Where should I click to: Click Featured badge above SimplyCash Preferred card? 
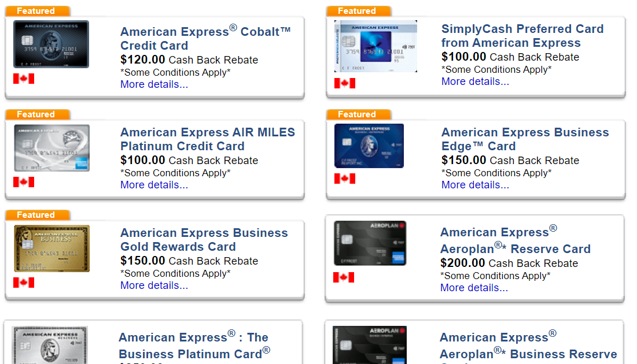359,11
